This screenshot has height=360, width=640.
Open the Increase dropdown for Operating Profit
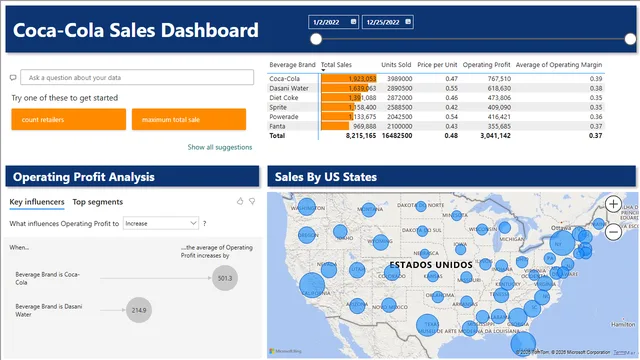161,223
